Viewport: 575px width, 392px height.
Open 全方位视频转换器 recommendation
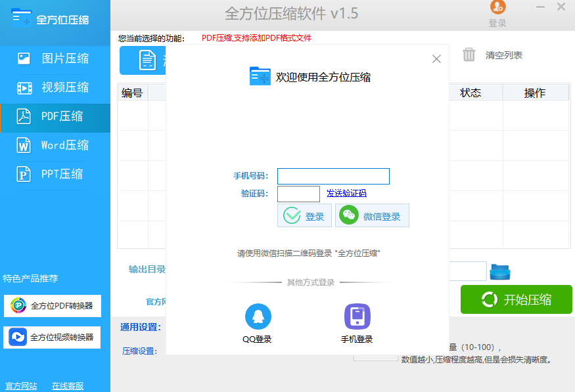[51, 338]
